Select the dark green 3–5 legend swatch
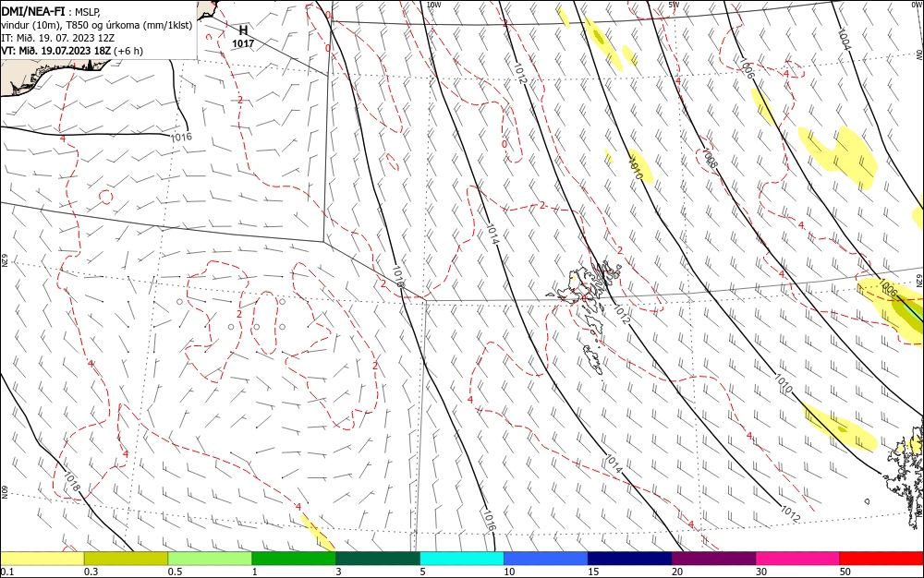Screen dimensions: 924x578 (378, 559)
